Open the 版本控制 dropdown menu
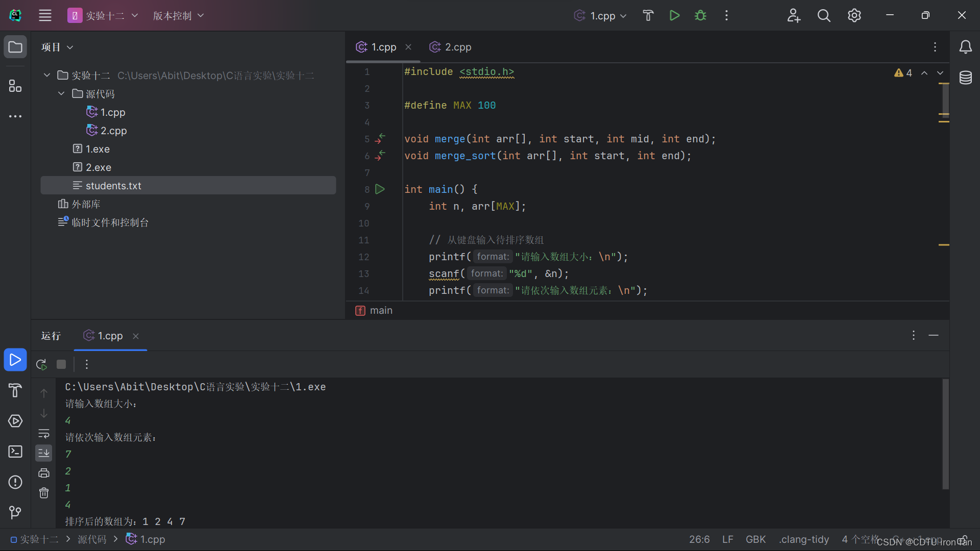Screen dimensions: 980x551 (x=178, y=15)
